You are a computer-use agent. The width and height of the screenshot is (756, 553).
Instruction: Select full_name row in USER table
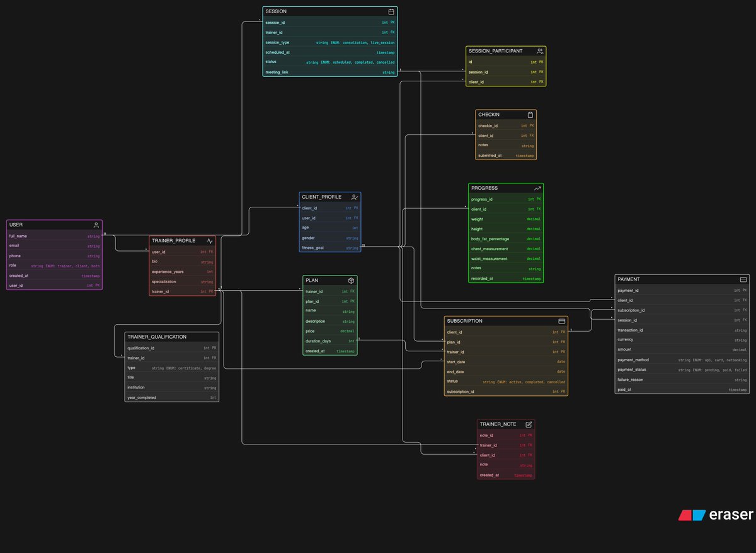pos(54,236)
